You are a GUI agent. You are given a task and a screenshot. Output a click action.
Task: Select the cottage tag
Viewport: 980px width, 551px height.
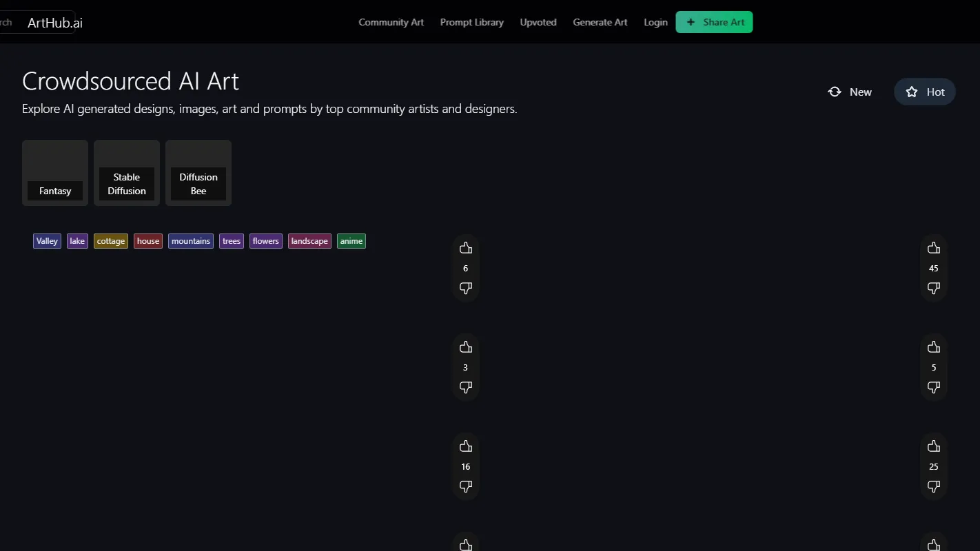[x=110, y=240]
